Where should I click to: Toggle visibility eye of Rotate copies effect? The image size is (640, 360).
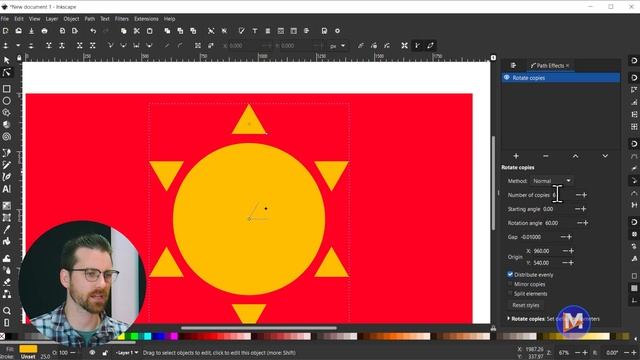[x=507, y=78]
